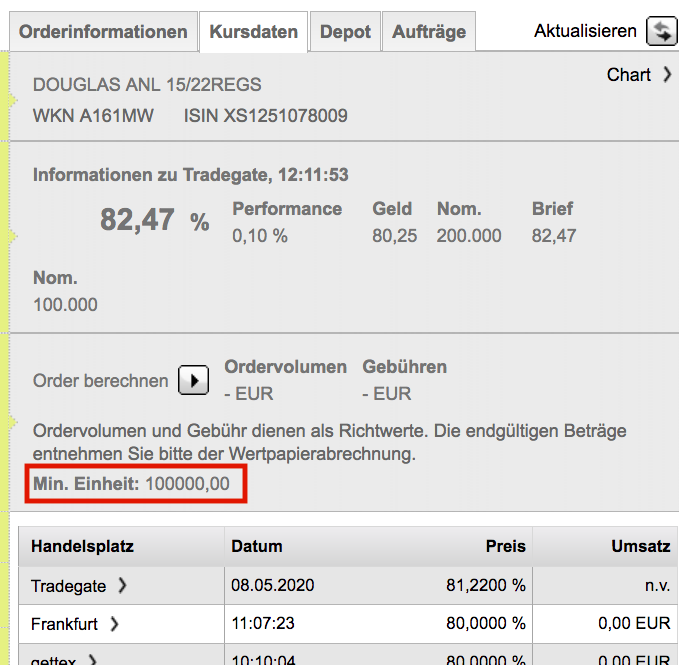
Task: Expand the Frankfurt trading venue arrow
Action: (x=114, y=624)
